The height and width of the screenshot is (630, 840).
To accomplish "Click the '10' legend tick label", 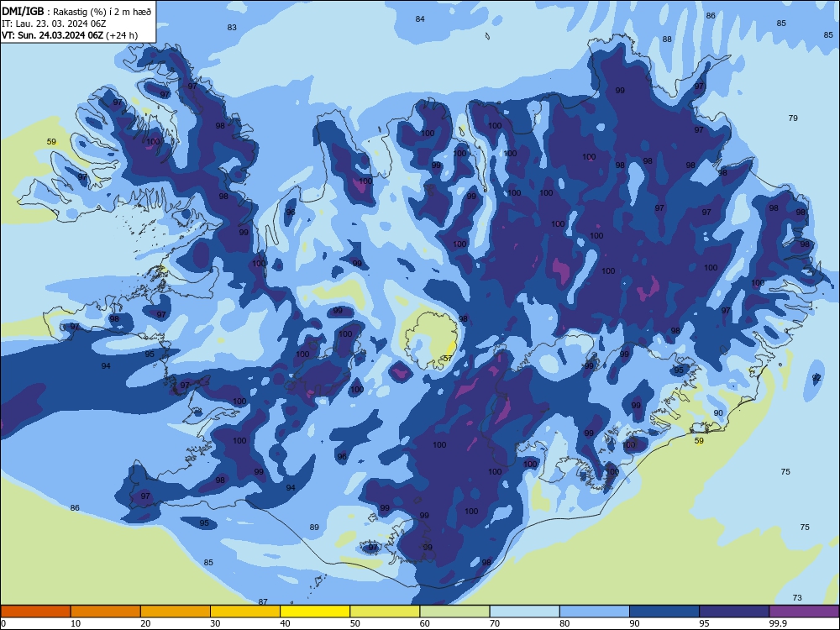I will click(76, 623).
